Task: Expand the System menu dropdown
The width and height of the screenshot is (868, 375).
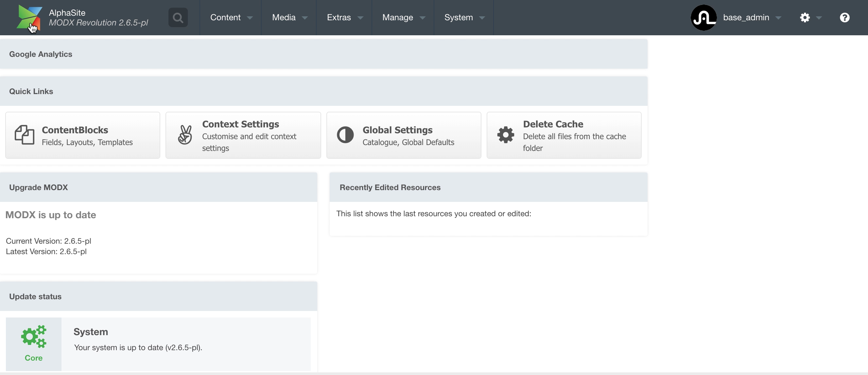Action: tap(464, 18)
